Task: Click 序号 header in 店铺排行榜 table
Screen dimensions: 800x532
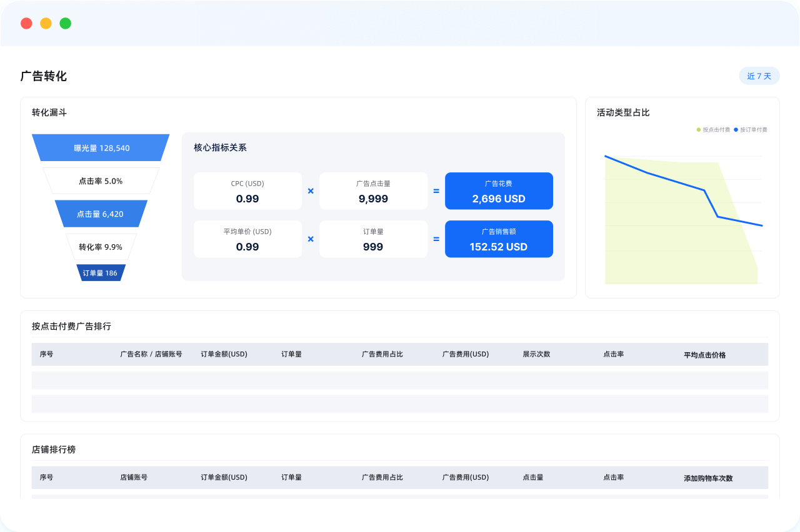Action: point(46,477)
